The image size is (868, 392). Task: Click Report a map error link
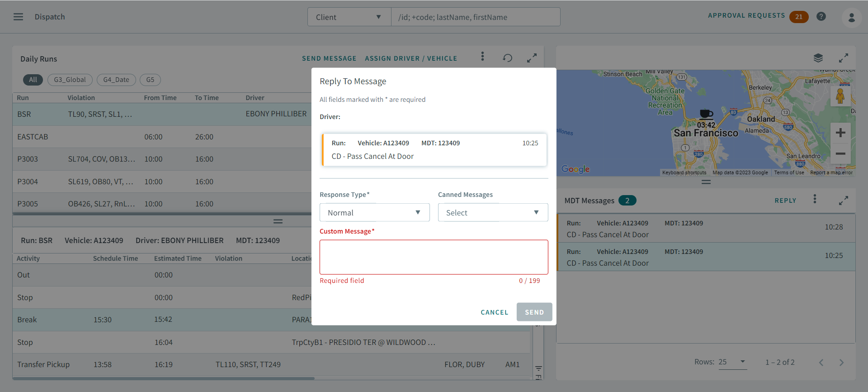click(831, 172)
